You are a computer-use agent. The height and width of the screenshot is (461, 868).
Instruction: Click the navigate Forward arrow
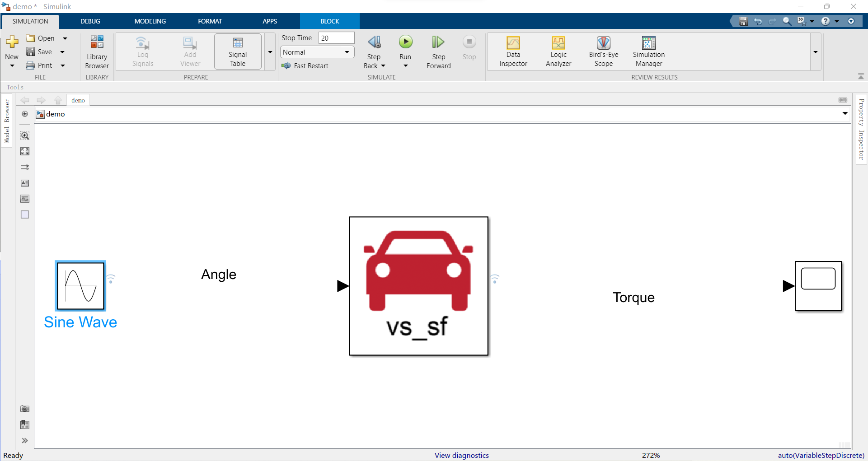point(41,100)
